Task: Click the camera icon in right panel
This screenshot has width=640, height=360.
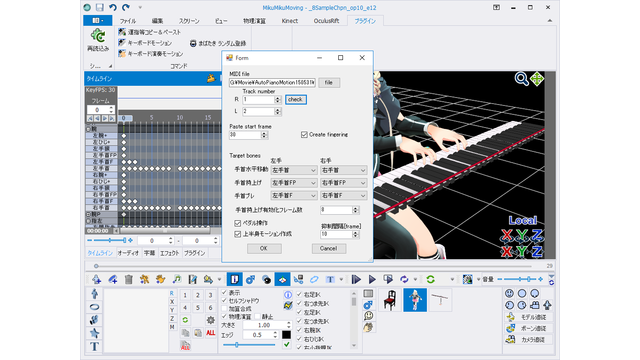Action: point(535,305)
